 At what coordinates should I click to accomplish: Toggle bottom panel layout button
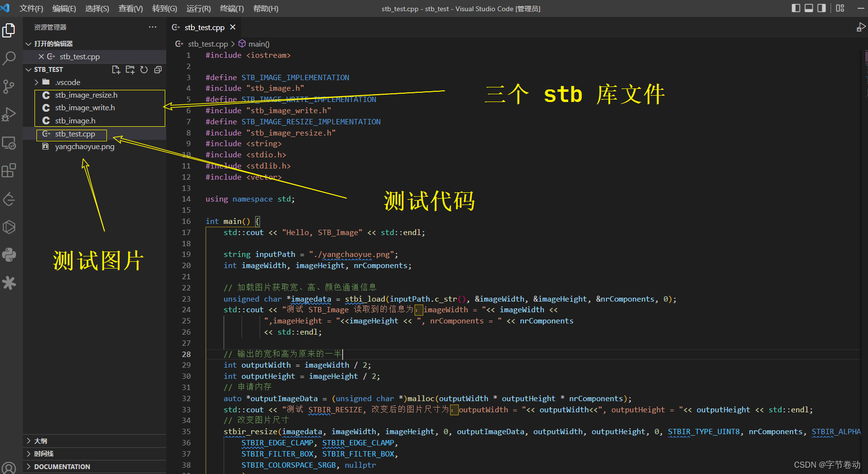[x=809, y=8]
